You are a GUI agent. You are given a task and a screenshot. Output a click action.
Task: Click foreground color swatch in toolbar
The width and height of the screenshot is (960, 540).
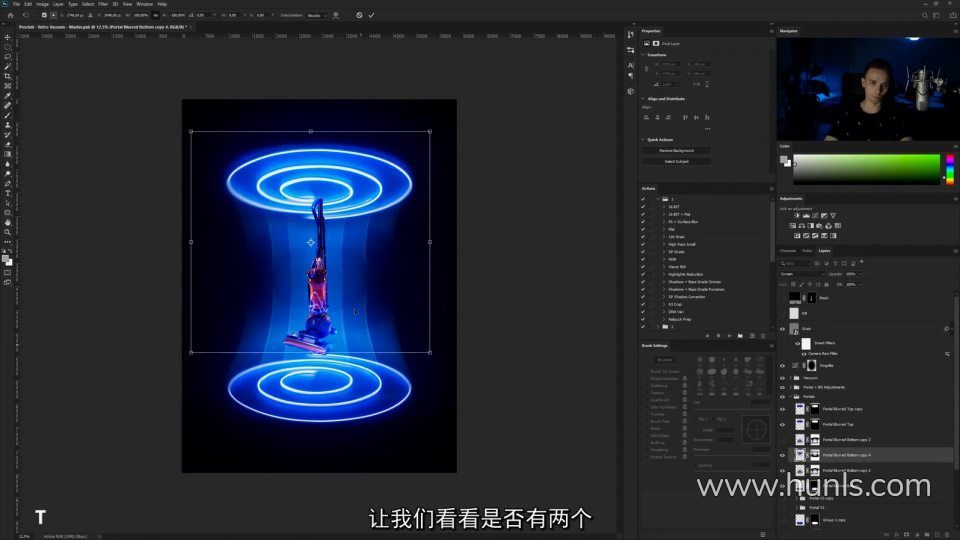[6, 258]
